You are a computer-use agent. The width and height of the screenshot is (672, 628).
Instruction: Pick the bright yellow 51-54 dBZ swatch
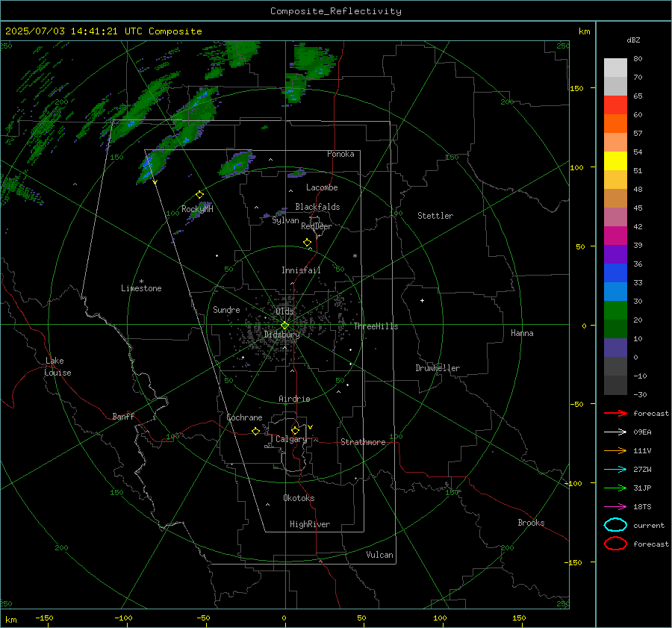(x=615, y=161)
